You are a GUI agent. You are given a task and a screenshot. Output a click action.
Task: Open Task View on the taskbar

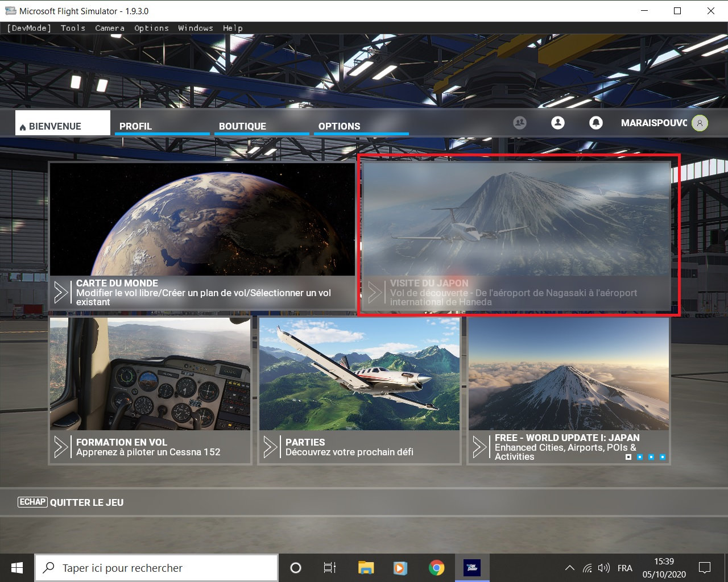point(330,568)
